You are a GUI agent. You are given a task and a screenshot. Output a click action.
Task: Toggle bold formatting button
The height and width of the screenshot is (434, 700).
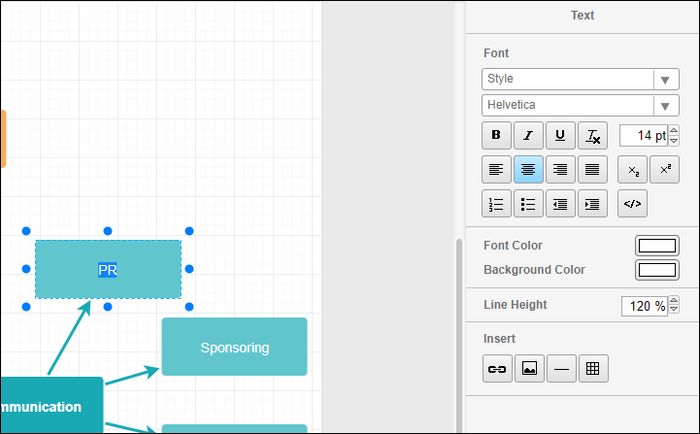pyautogui.click(x=496, y=135)
